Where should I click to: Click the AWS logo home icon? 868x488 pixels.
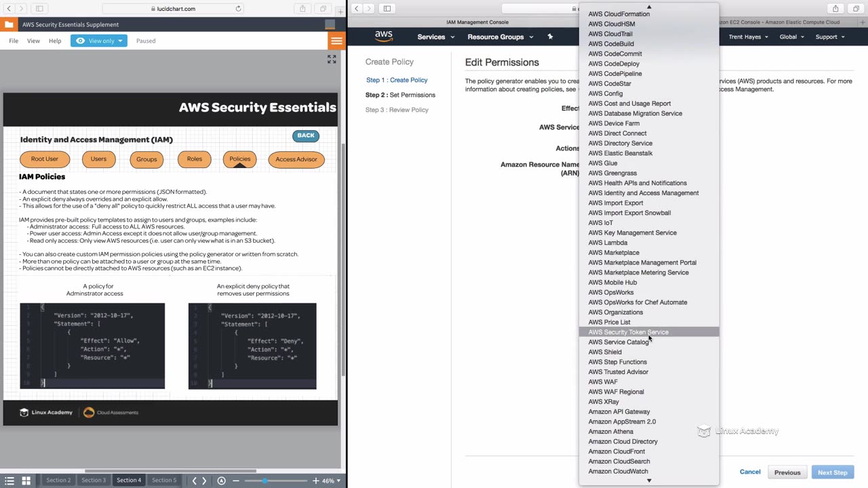tap(384, 37)
